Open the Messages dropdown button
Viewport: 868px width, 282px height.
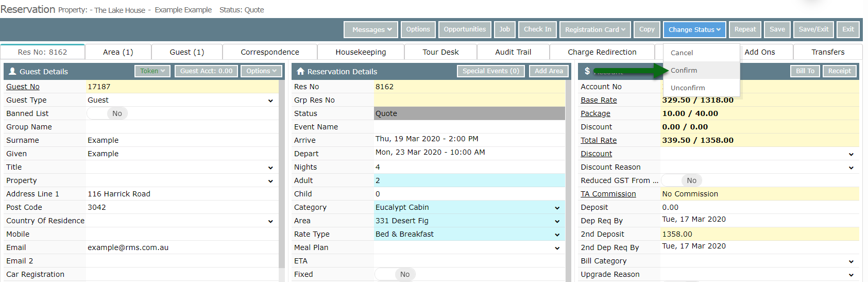coord(372,29)
